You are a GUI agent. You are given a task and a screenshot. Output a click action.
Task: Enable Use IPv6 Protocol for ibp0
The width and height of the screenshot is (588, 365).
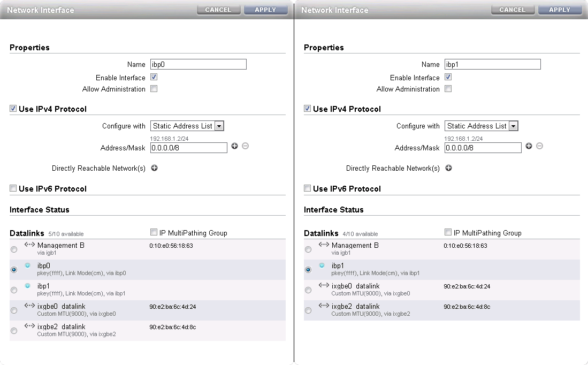click(13, 188)
